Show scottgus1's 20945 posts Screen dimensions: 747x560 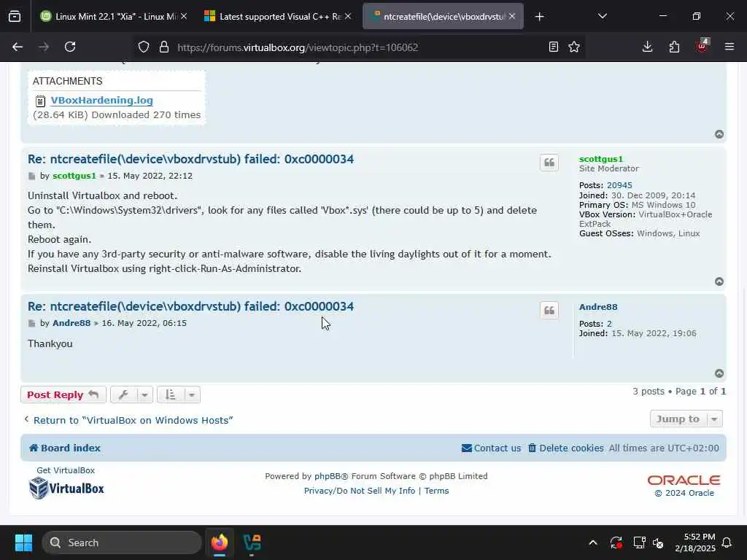(x=619, y=185)
